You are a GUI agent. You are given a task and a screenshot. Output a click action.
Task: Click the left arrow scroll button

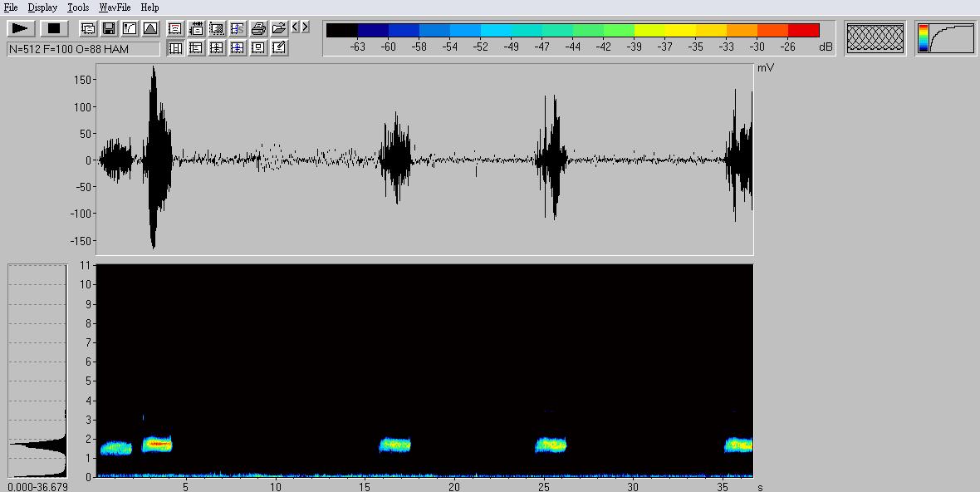pos(295,27)
